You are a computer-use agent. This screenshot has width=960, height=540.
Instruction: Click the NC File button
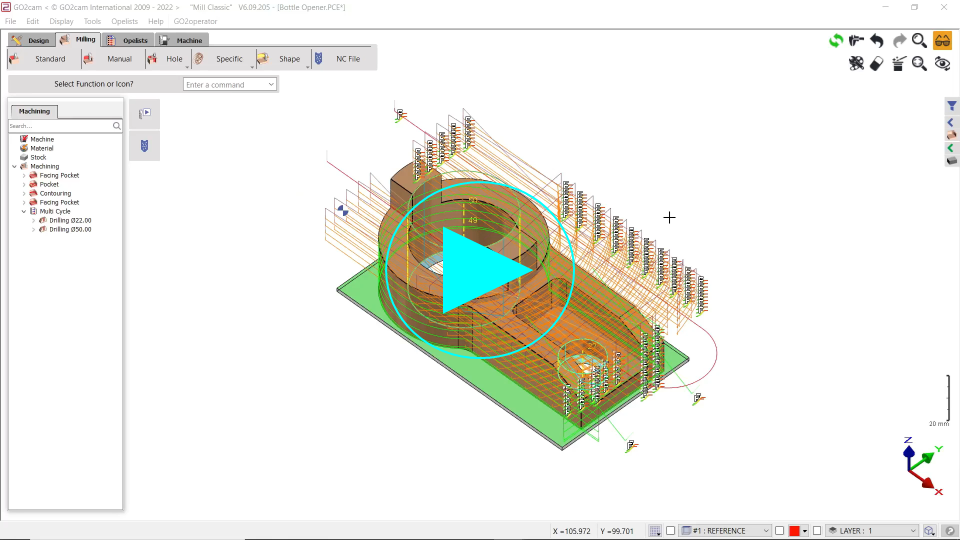[347, 59]
